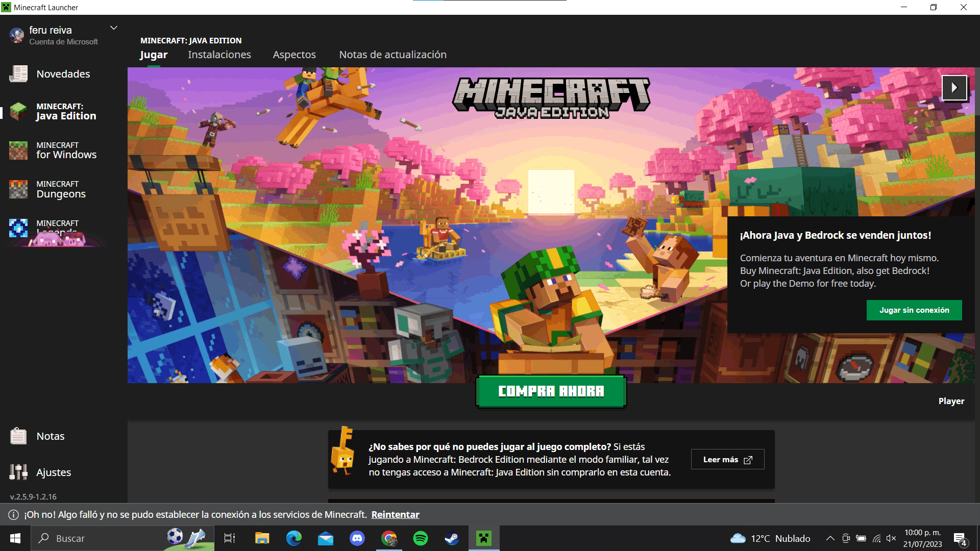Select Minecraft Java Edition grass block icon
The height and width of the screenshot is (551, 980).
(x=18, y=111)
